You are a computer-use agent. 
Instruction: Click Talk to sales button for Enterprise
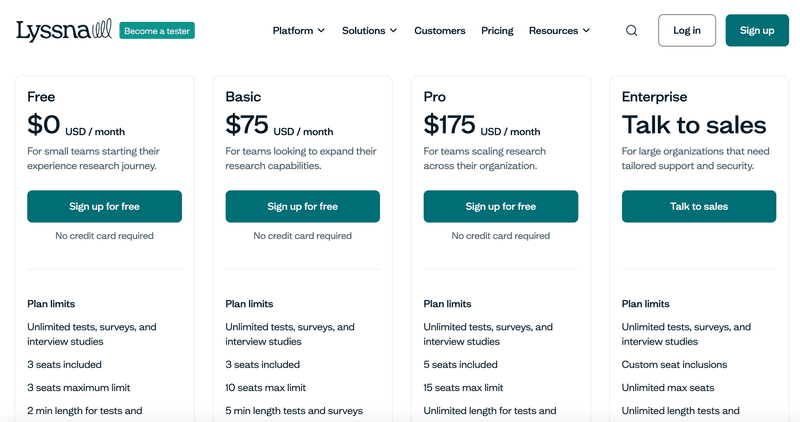[698, 206]
